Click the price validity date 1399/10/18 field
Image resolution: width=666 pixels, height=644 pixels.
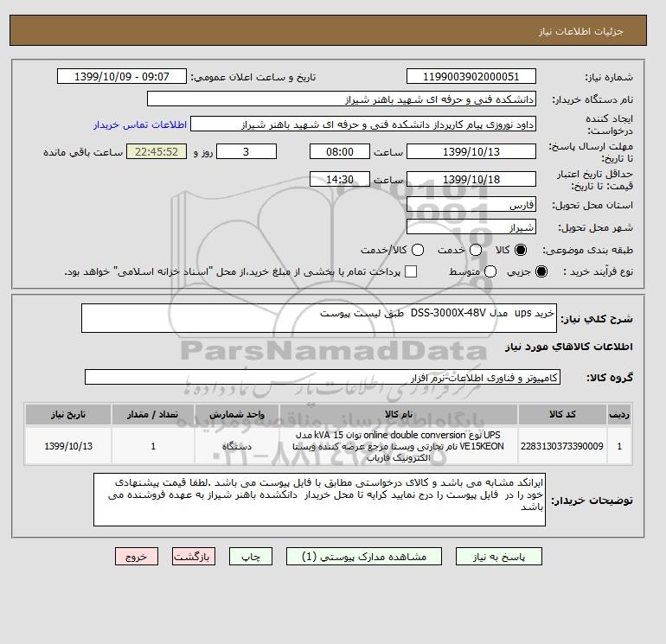471,180
